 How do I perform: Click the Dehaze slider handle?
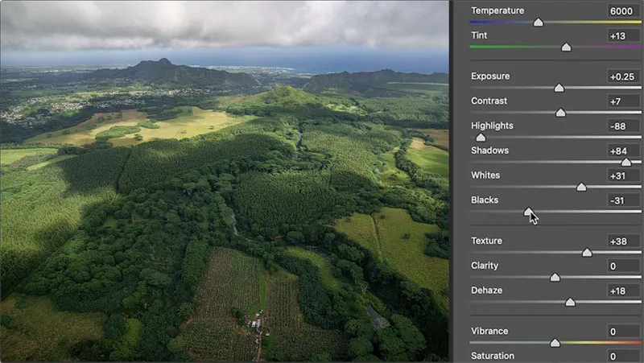[570, 303]
